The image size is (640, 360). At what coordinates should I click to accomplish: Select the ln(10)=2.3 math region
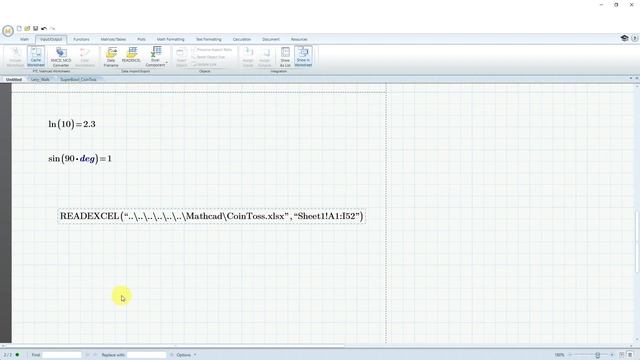[72, 124]
